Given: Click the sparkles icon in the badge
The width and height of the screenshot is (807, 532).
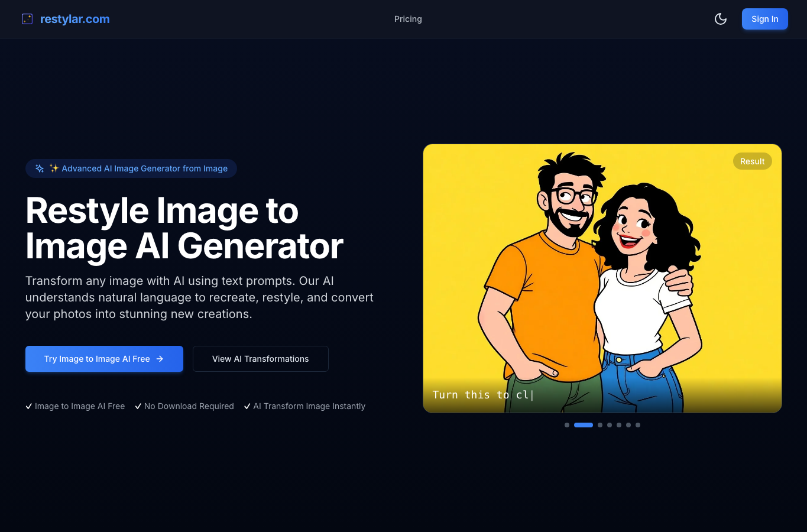Looking at the screenshot, I should click(40, 168).
